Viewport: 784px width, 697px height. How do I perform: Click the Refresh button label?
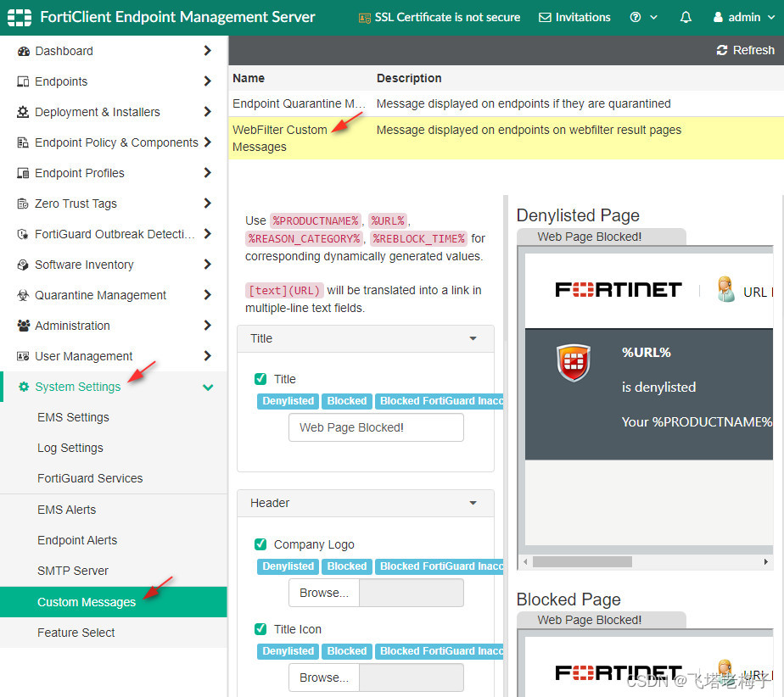click(x=753, y=50)
